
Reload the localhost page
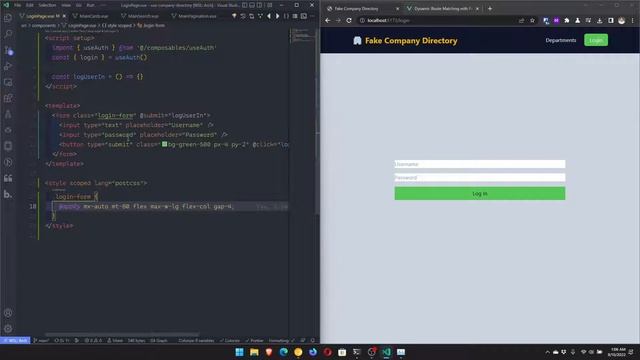tap(349, 20)
